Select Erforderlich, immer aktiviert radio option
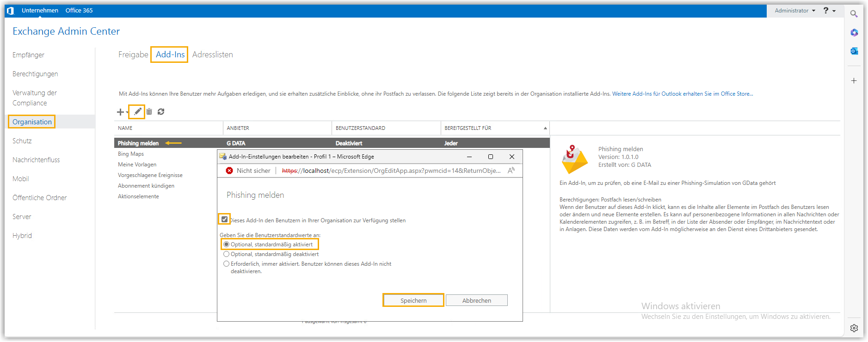Image resolution: width=868 pixels, height=342 pixels. (226, 263)
